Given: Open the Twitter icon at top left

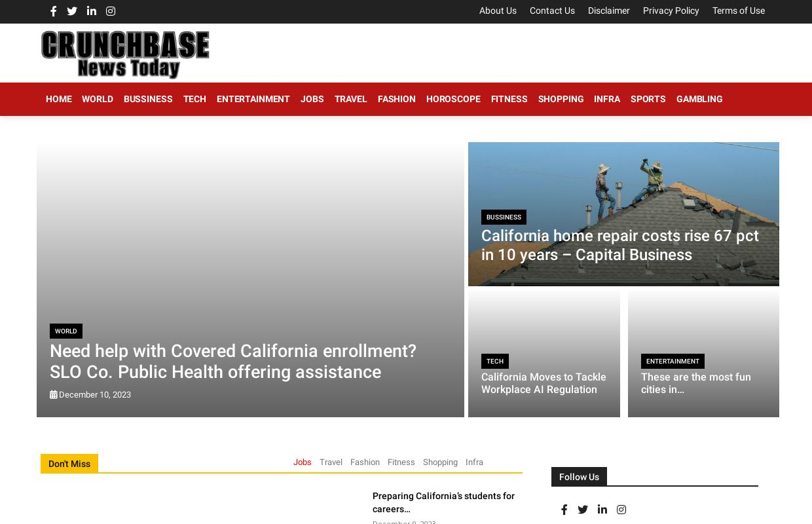Looking at the screenshot, I should [72, 11].
